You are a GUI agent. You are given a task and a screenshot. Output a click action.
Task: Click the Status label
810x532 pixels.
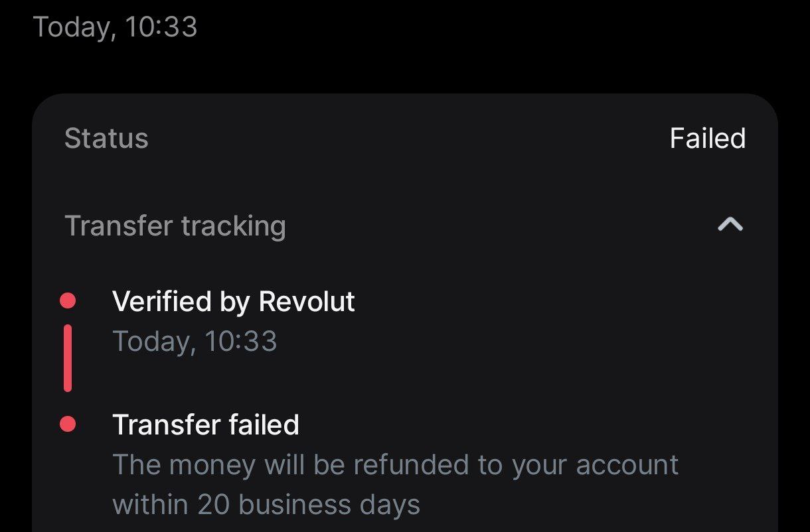106,139
